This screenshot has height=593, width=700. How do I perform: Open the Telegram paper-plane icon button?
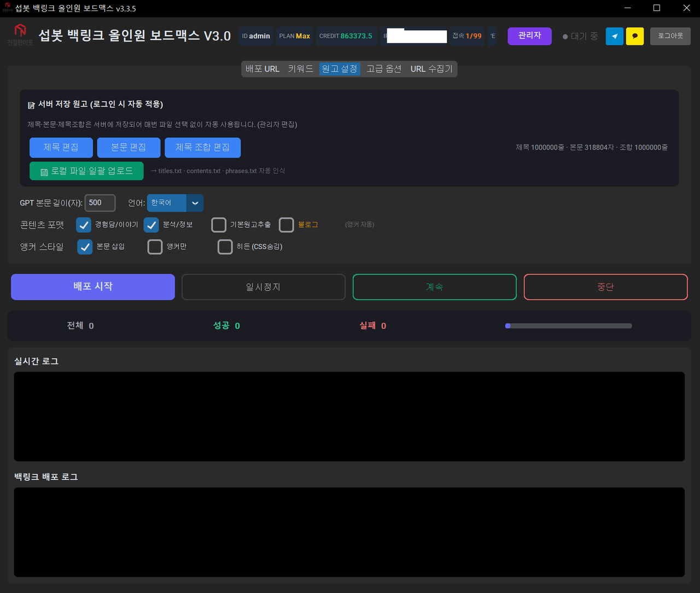(x=614, y=36)
